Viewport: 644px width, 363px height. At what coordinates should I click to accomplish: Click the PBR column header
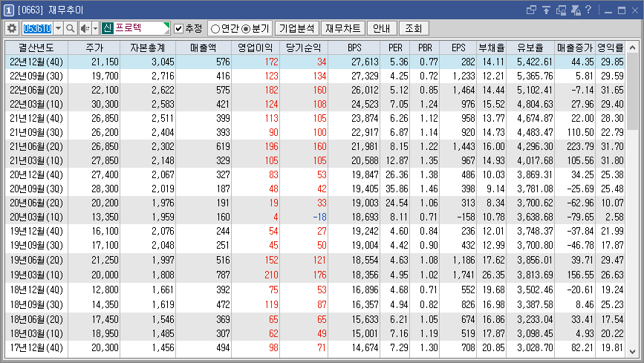point(425,48)
